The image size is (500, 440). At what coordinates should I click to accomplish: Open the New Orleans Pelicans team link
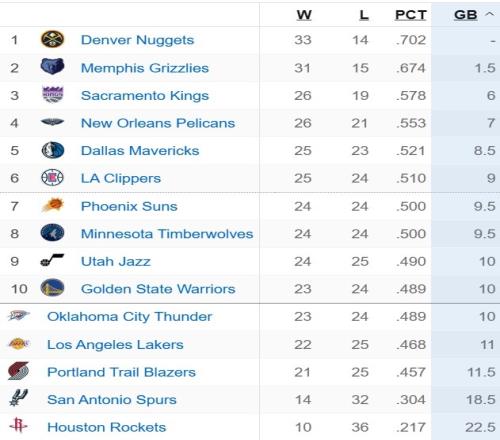[x=158, y=123]
